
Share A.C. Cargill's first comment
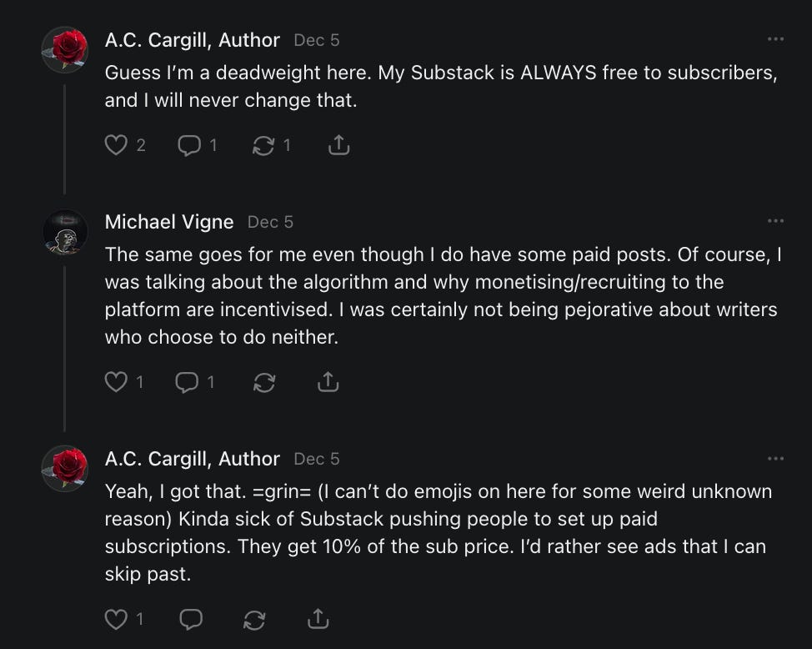pyautogui.click(x=338, y=146)
